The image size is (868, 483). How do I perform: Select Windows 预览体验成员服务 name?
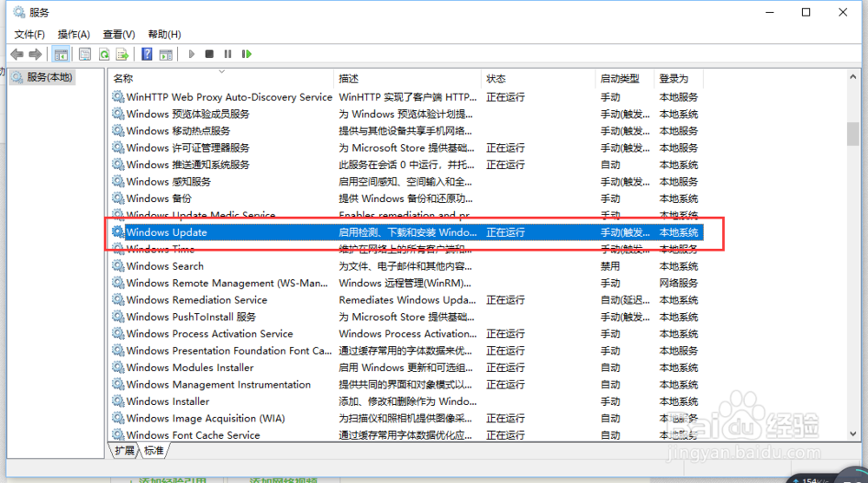[x=187, y=114]
